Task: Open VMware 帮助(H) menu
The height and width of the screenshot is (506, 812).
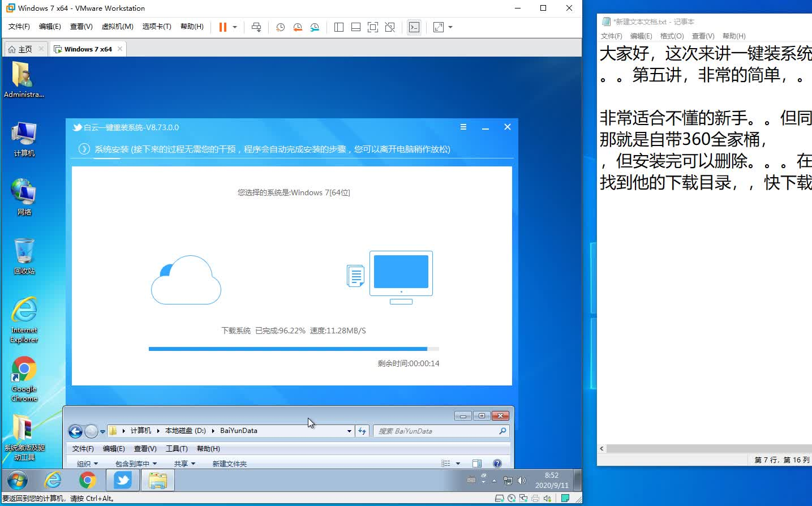Action: (192, 27)
